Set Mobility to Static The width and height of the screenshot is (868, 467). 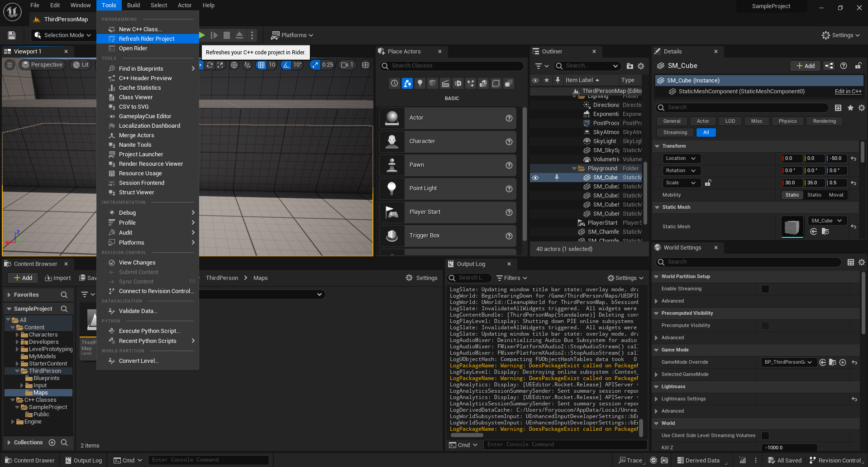tap(792, 195)
